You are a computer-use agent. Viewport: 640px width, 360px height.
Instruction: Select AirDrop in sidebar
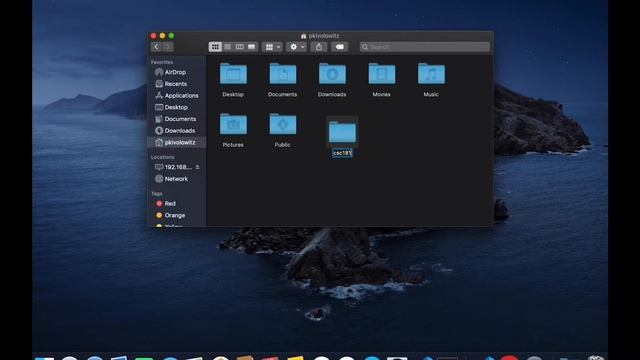[176, 72]
